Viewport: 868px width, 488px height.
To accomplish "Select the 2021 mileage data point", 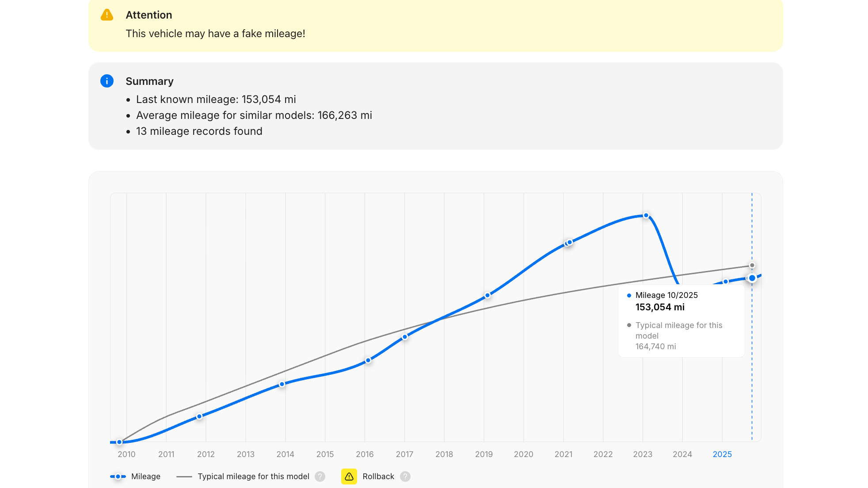I will click(x=569, y=242).
